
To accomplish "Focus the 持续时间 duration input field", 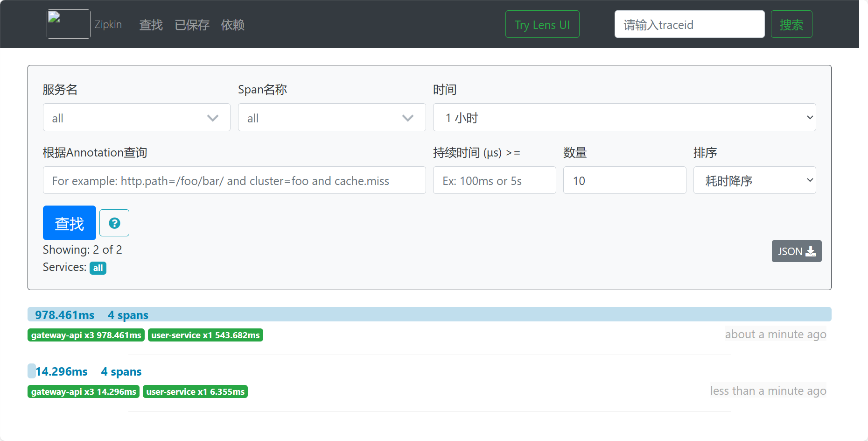I will tap(495, 180).
